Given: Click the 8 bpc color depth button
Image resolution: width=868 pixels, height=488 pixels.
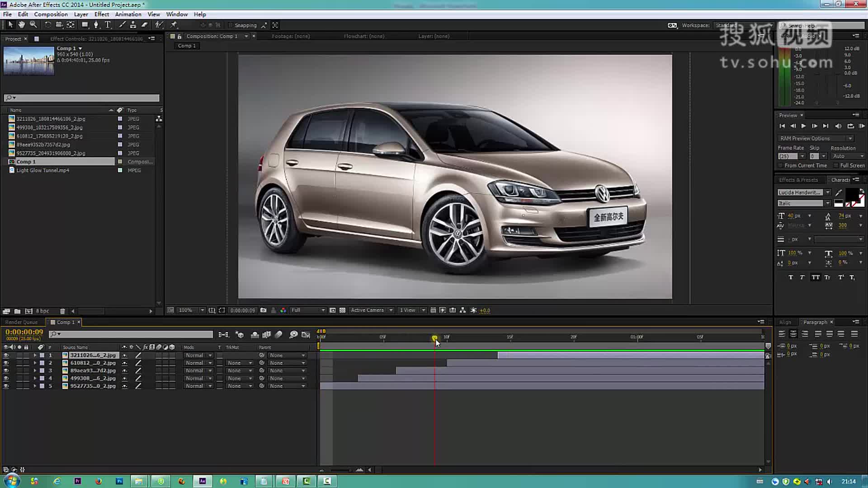Looking at the screenshot, I should point(42,311).
